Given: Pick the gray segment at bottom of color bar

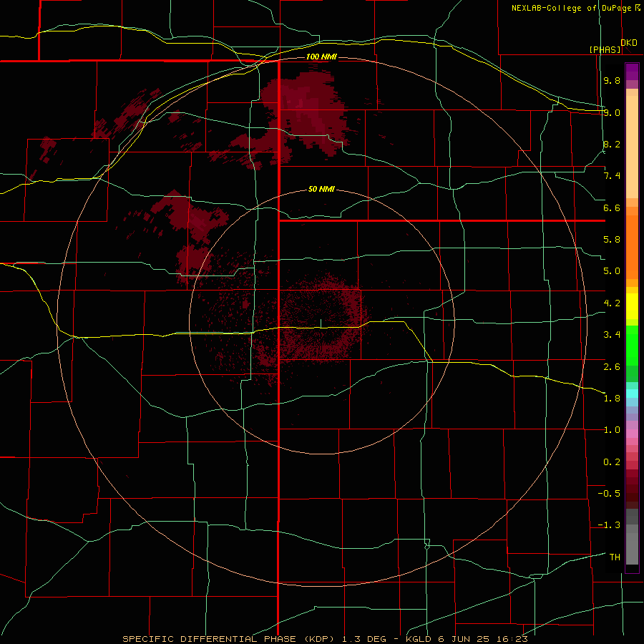Looking at the screenshot, I should (632, 549).
